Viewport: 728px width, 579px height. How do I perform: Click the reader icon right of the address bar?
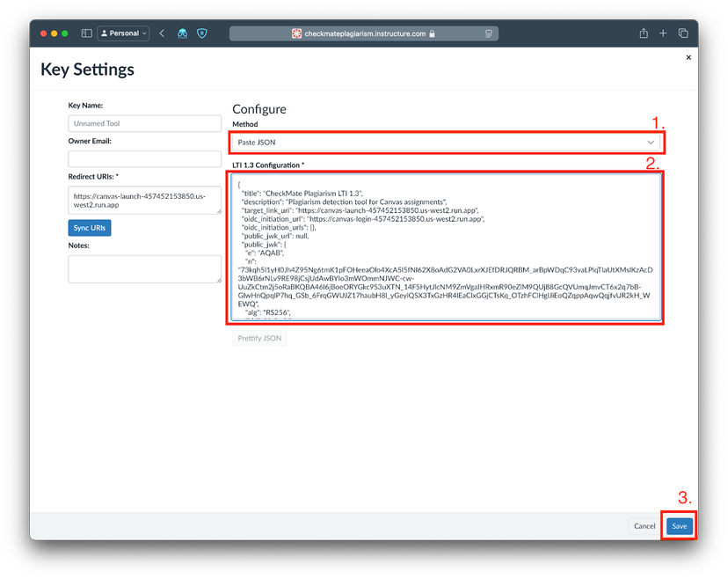[x=489, y=33]
